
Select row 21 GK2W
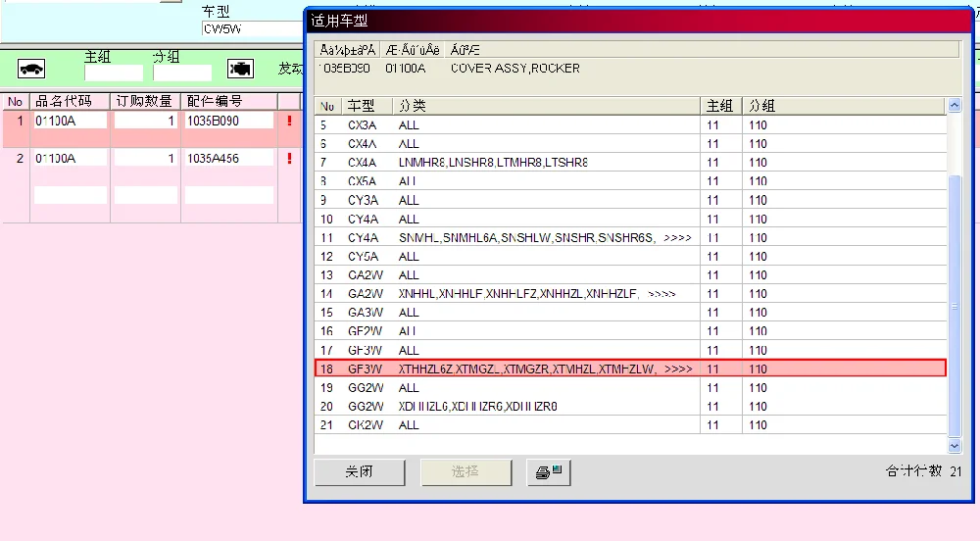coord(630,424)
